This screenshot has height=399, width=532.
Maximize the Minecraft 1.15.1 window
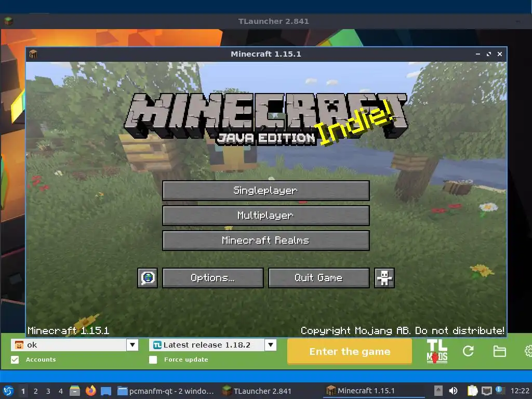click(x=489, y=54)
